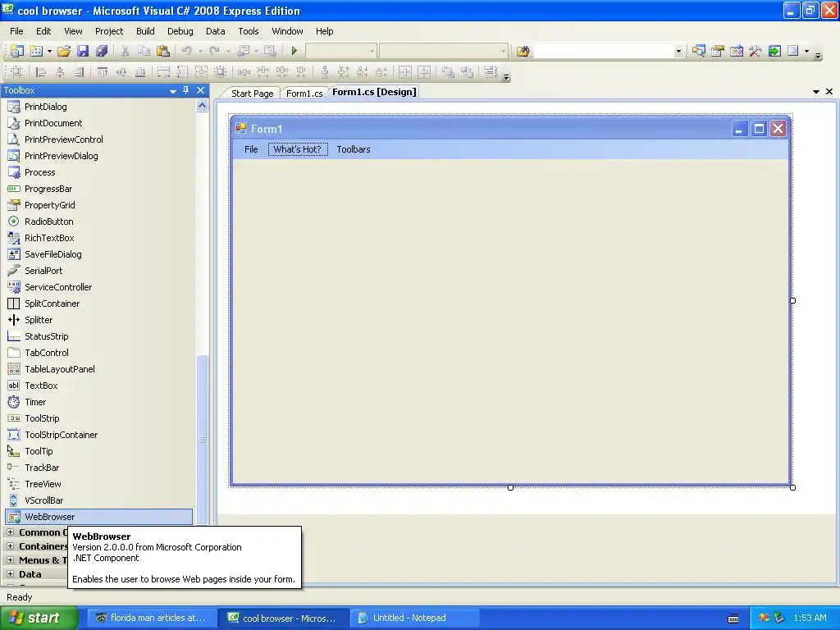The image size is (840, 630).
Task: Click the New Project toolbar icon
Action: coord(16,51)
